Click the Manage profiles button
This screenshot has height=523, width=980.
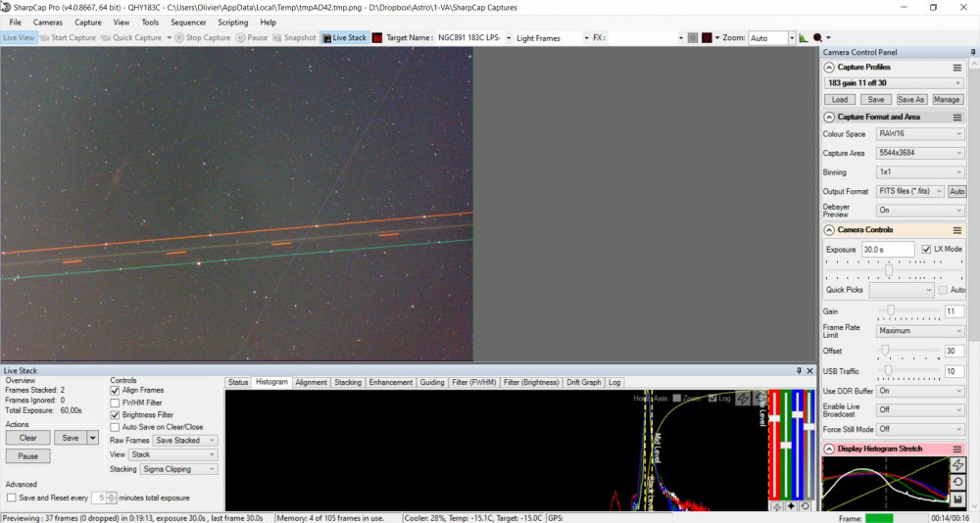point(947,100)
